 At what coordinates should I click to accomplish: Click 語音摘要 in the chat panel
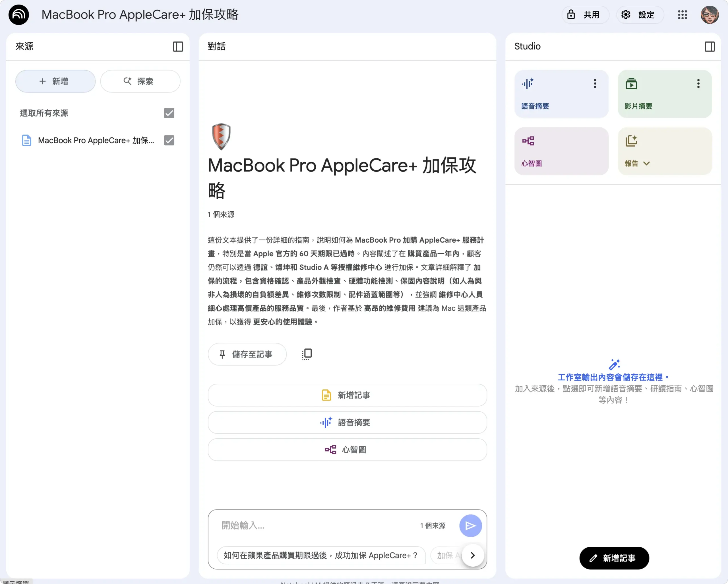(347, 422)
